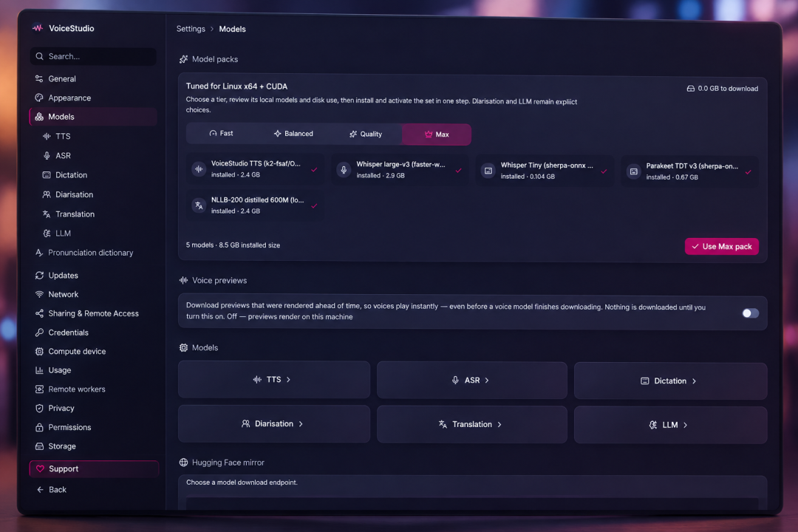Choose the Quality tier tab
Viewport: 798px width, 532px height.
(x=366, y=134)
